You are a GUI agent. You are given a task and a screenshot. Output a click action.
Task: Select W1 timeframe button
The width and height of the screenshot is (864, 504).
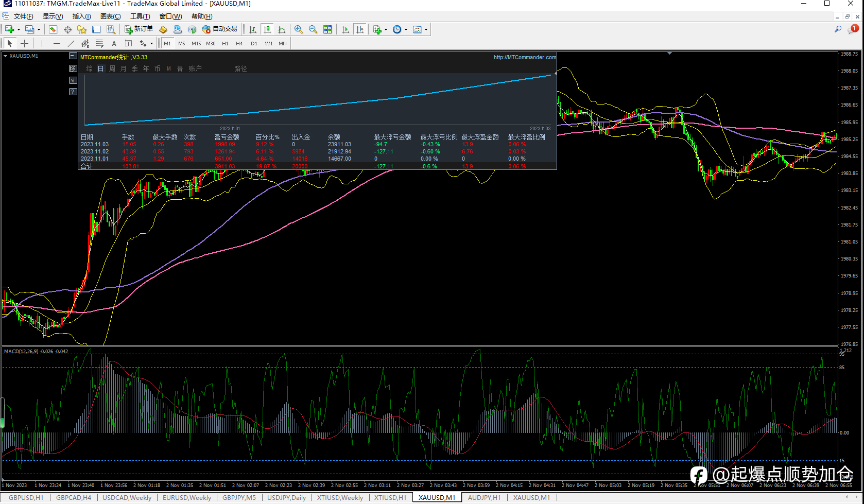point(269,43)
